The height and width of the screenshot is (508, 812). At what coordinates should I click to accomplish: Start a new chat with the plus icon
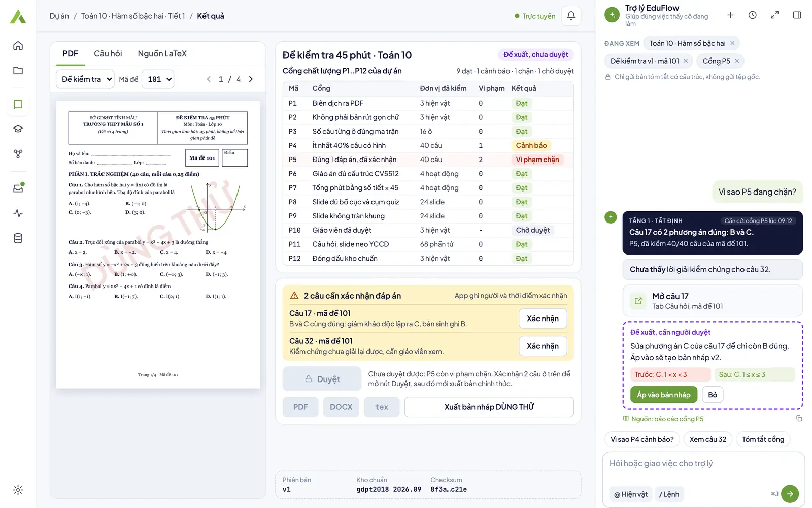point(730,15)
